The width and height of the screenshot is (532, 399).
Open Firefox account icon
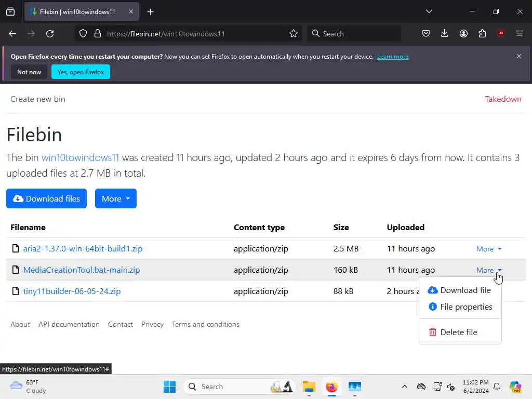463,34
